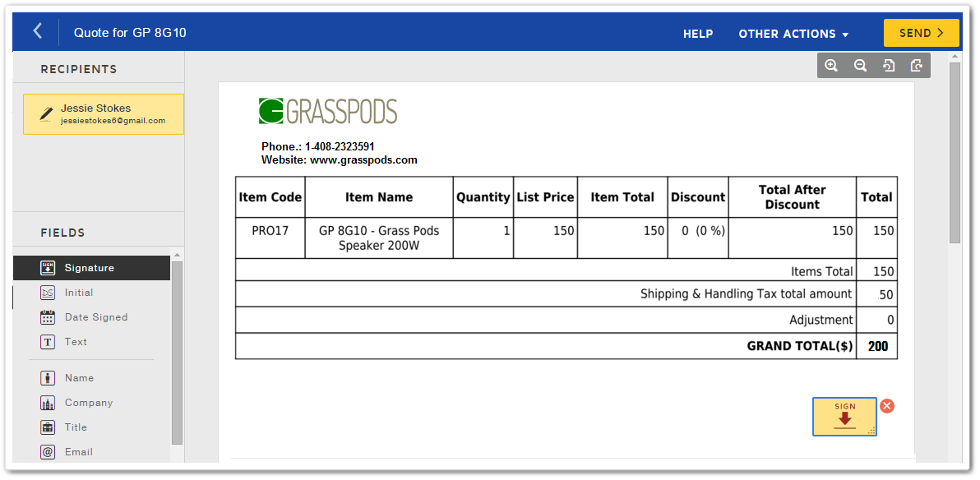This screenshot has height=480, width=980.
Task: Open the Help menu
Action: [x=698, y=34]
